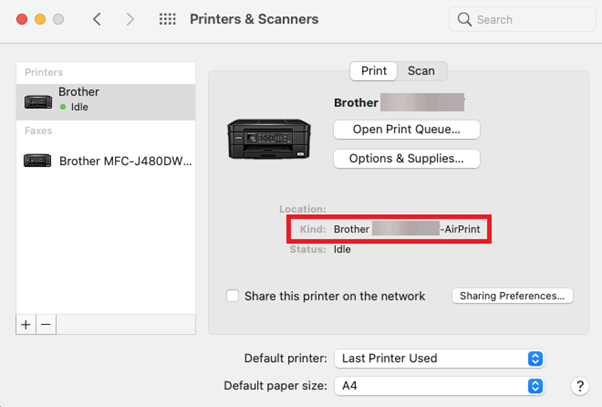The width and height of the screenshot is (602, 407).
Task: Switch to the Scan tab
Action: click(x=421, y=71)
